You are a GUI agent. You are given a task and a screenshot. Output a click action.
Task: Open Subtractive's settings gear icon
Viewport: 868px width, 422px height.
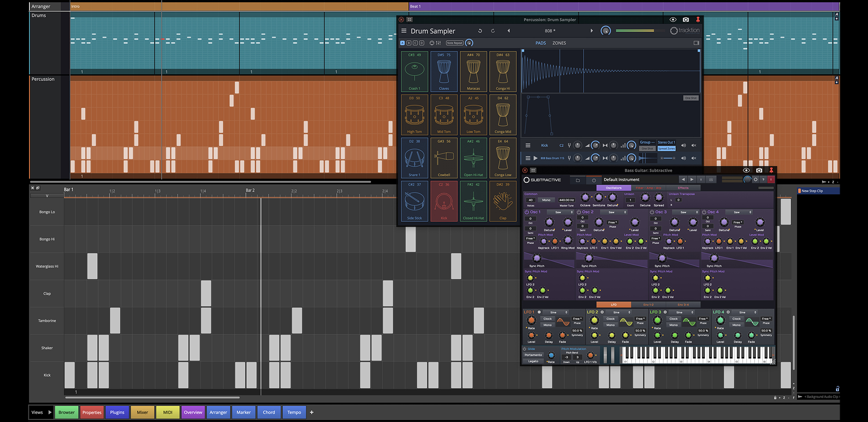[x=755, y=179]
